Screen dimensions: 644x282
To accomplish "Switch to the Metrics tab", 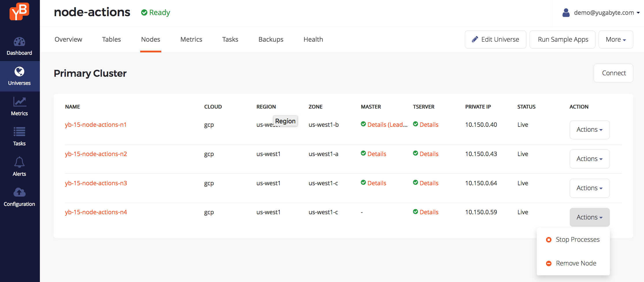I will [191, 39].
